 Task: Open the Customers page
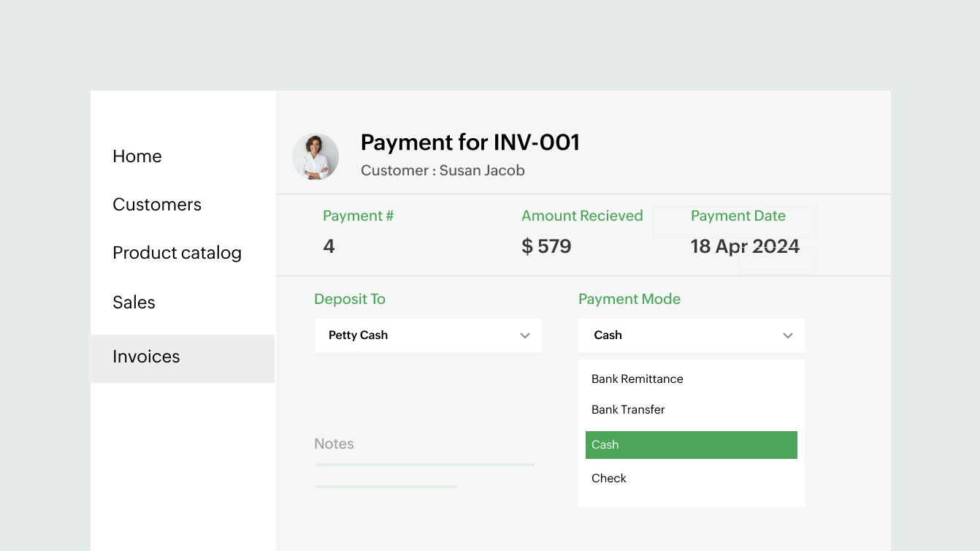coord(157,205)
